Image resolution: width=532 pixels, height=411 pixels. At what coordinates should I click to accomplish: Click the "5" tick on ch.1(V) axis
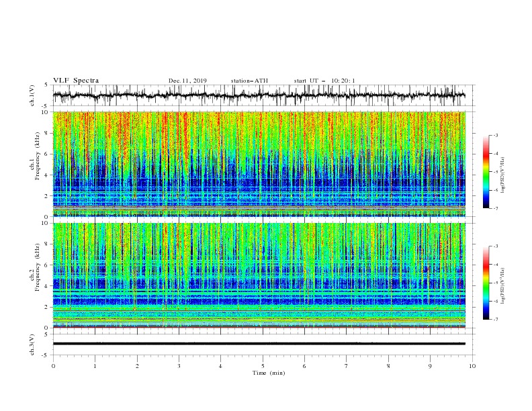(47, 85)
